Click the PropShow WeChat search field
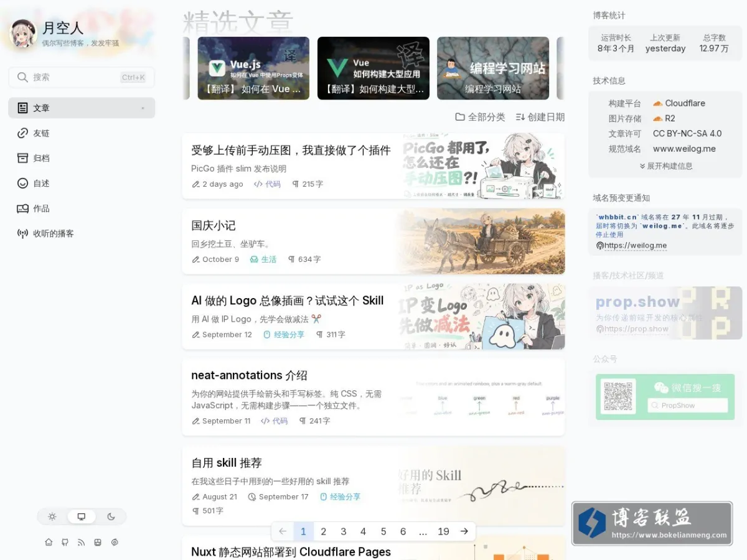747x560 pixels. 687,406
